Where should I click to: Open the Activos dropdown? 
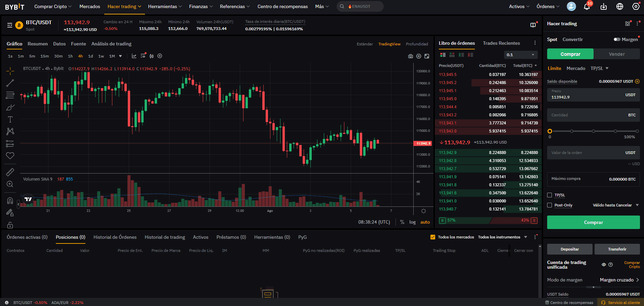click(519, 6)
